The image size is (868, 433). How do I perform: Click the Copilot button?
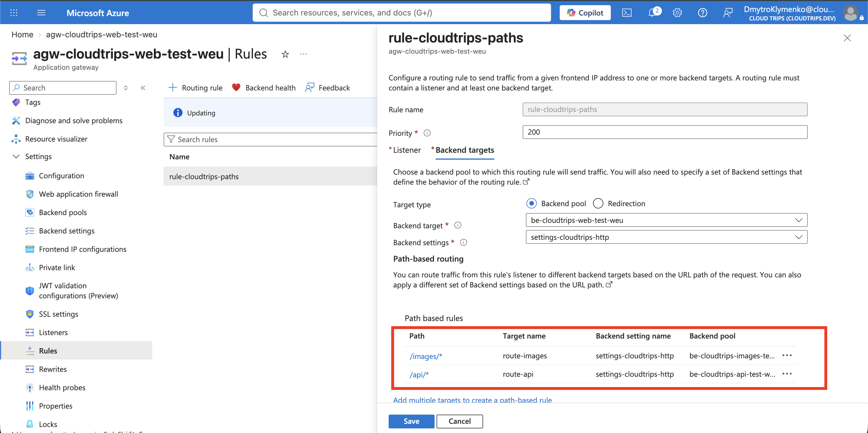coord(585,13)
